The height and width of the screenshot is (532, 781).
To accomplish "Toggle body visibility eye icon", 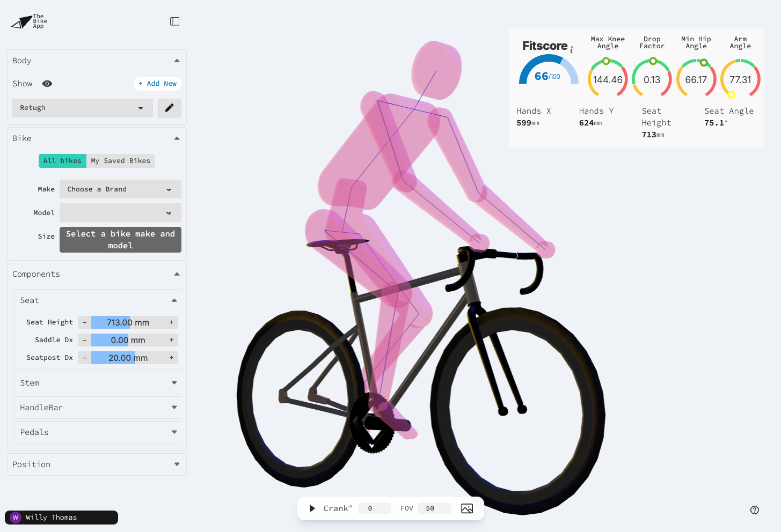I will [47, 84].
